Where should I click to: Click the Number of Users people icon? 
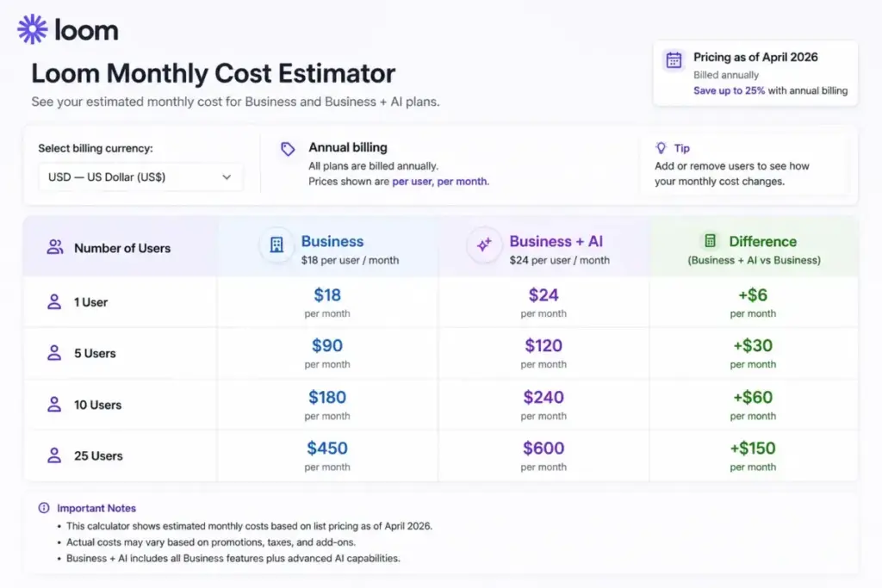click(x=54, y=247)
